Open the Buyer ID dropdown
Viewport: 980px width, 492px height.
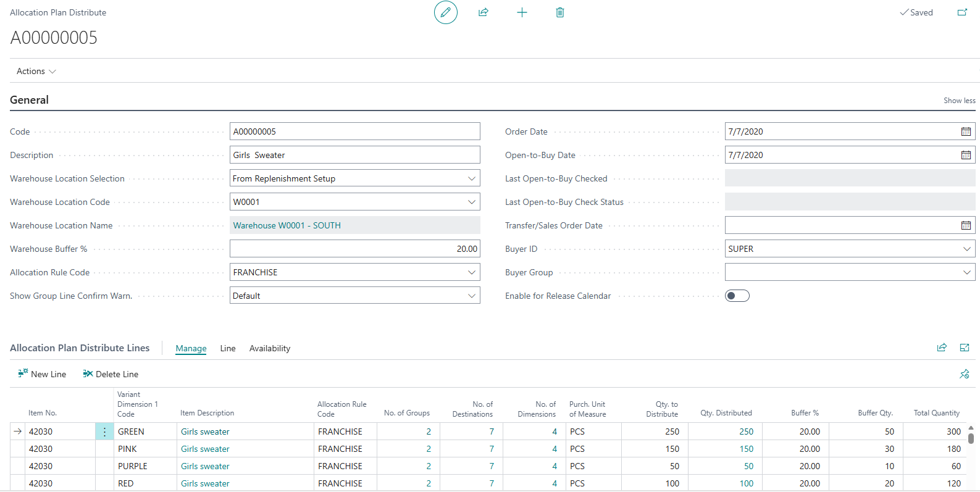pos(966,249)
